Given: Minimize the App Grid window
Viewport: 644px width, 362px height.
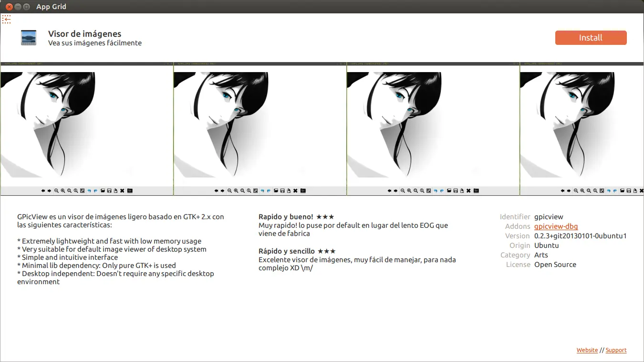Looking at the screenshot, I should (18, 7).
